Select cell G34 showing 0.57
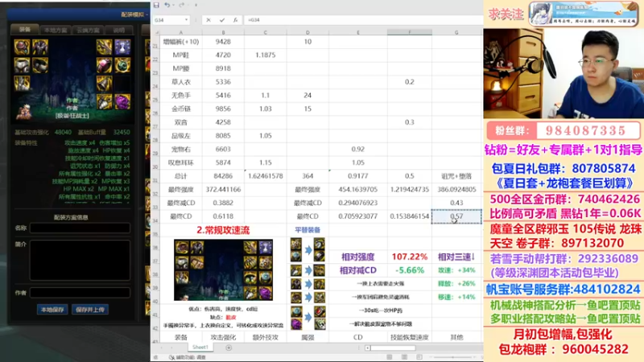Screen dimensions: 644x362 pos(456,216)
